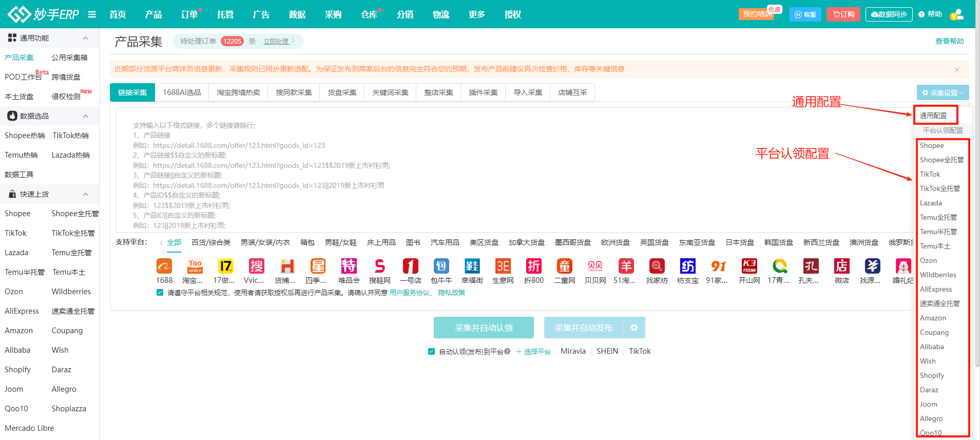Choose Lazada in 平台认领配置 list
The image size is (980, 440).
931,203
